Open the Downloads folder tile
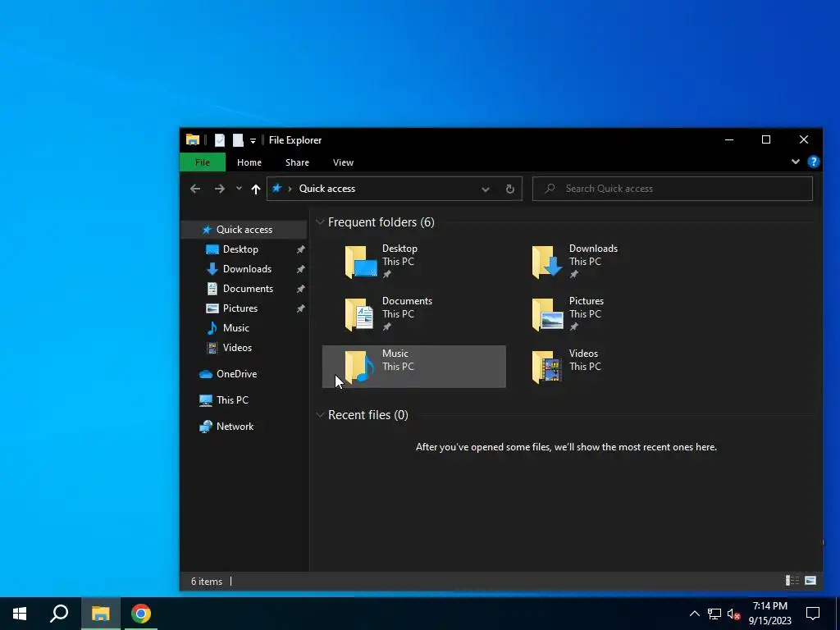 coord(600,262)
